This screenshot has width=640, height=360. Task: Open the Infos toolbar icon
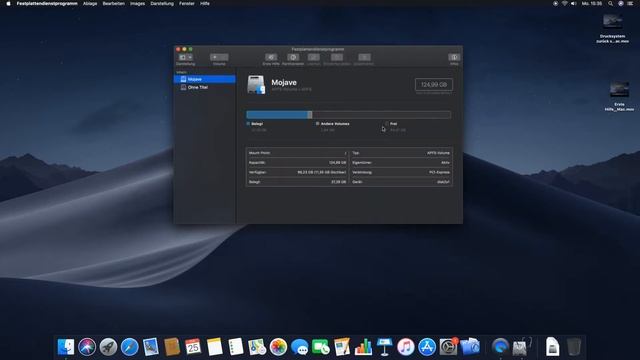click(454, 57)
